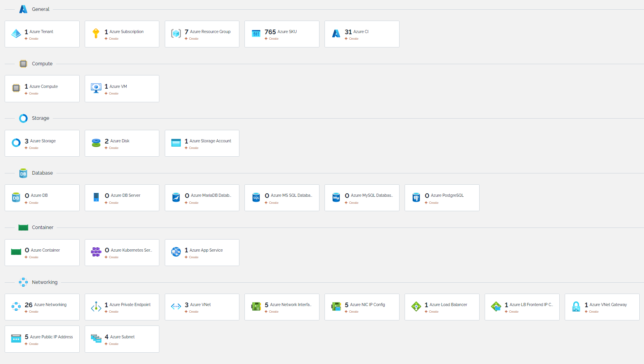Image resolution: width=644 pixels, height=364 pixels.
Task: Select the Networking section header
Action: pos(44,282)
